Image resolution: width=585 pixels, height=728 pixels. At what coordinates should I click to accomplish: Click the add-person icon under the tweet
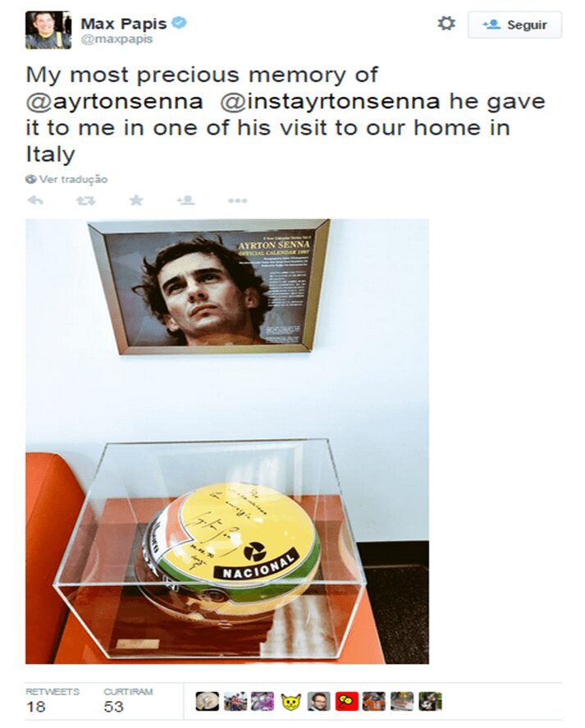pos(185,200)
